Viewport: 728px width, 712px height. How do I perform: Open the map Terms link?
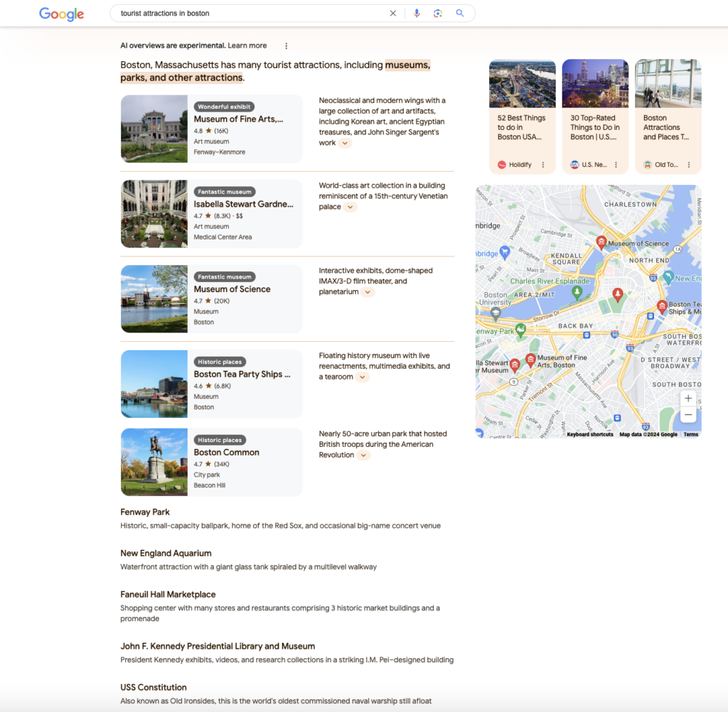(x=690, y=434)
